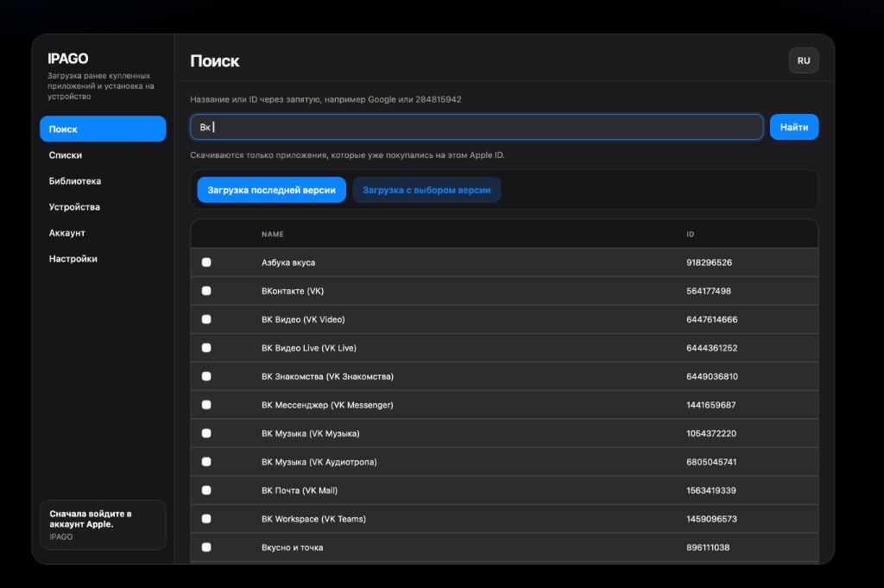Check the Вкусно и точка checkbox
This screenshot has height=588, width=884.
click(x=206, y=547)
